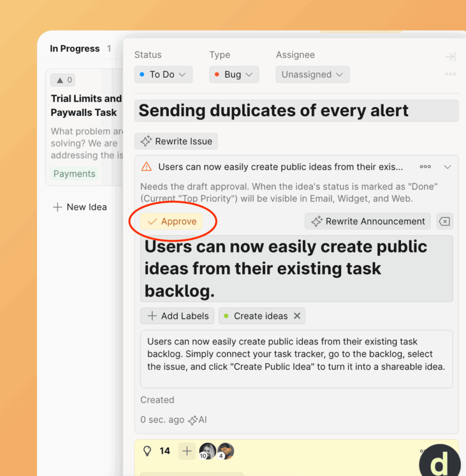Image resolution: width=466 pixels, height=476 pixels.
Task: Open the Type Bug dropdown
Action: tap(234, 74)
